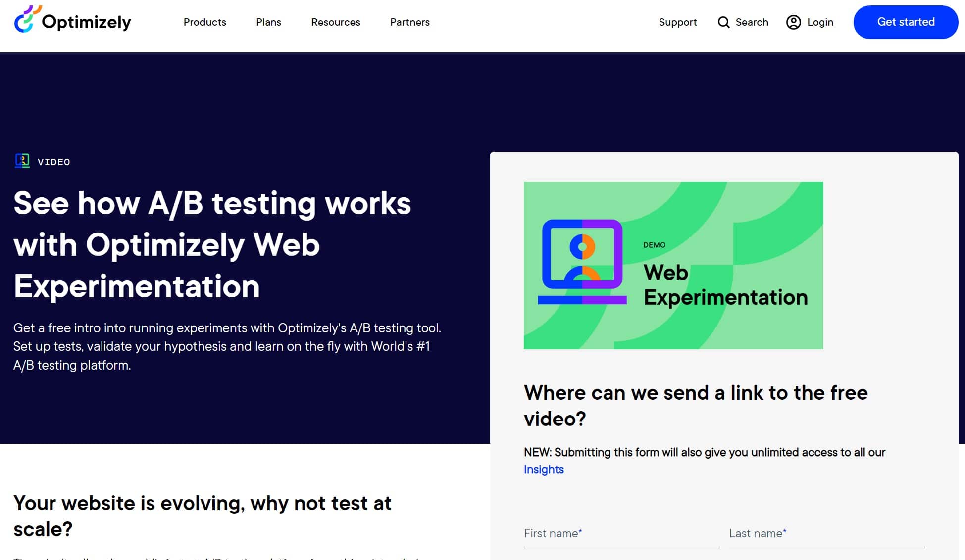Click the Web Experimentation demo thumbnail
This screenshot has width=965, height=560.
[x=673, y=265]
